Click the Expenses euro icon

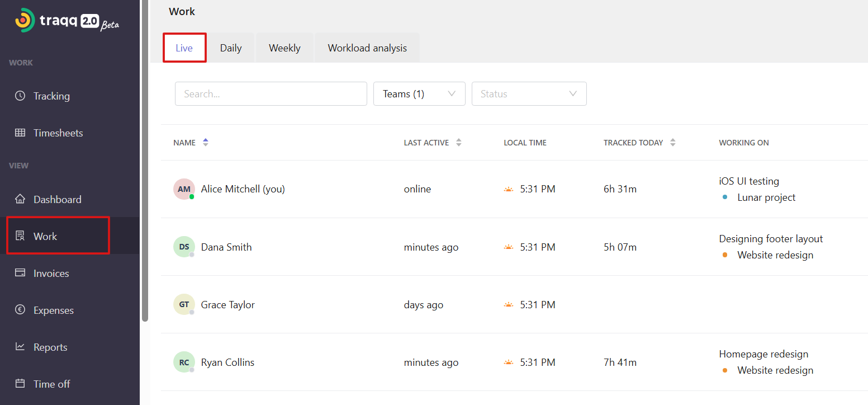20,310
